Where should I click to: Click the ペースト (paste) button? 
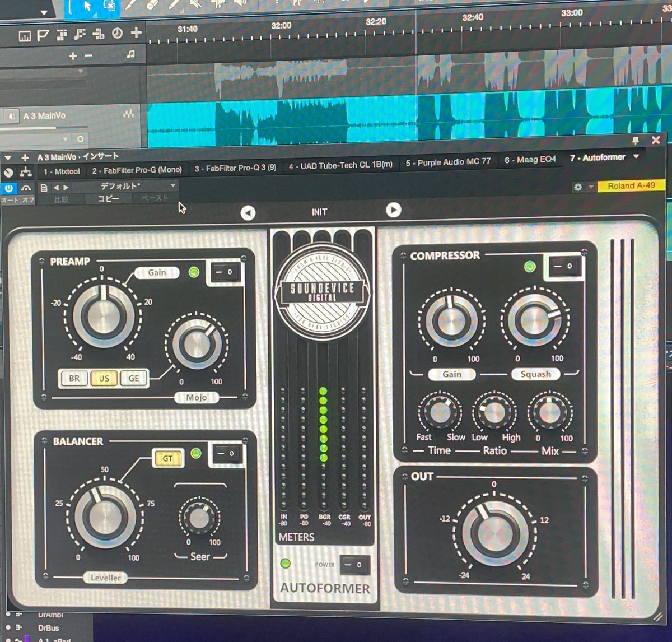tap(155, 198)
